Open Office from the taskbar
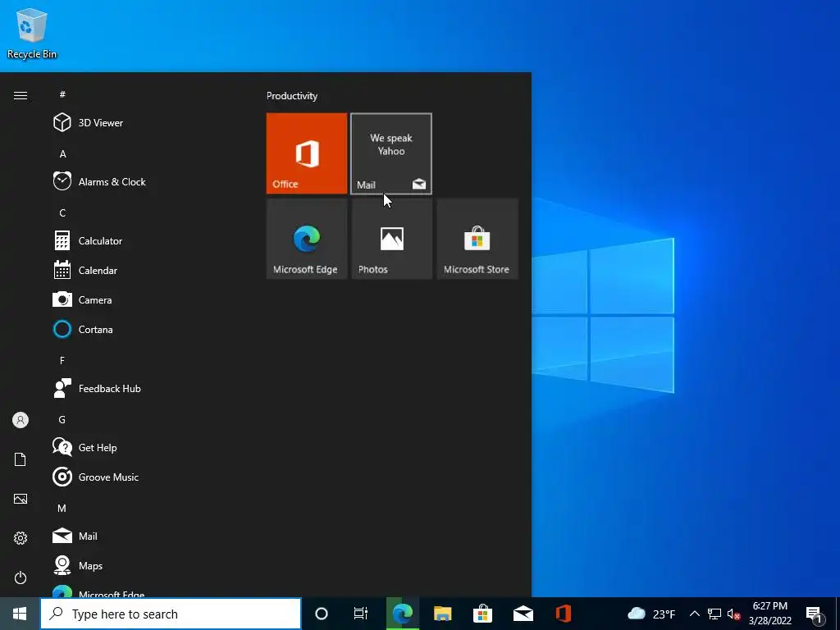Viewport: 840px width, 630px height. 563,614
